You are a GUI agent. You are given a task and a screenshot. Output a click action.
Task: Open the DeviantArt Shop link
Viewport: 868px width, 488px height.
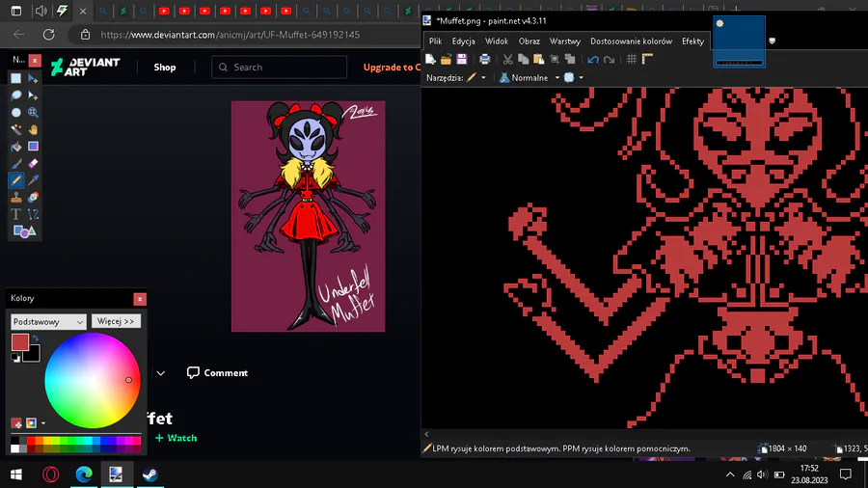(164, 68)
